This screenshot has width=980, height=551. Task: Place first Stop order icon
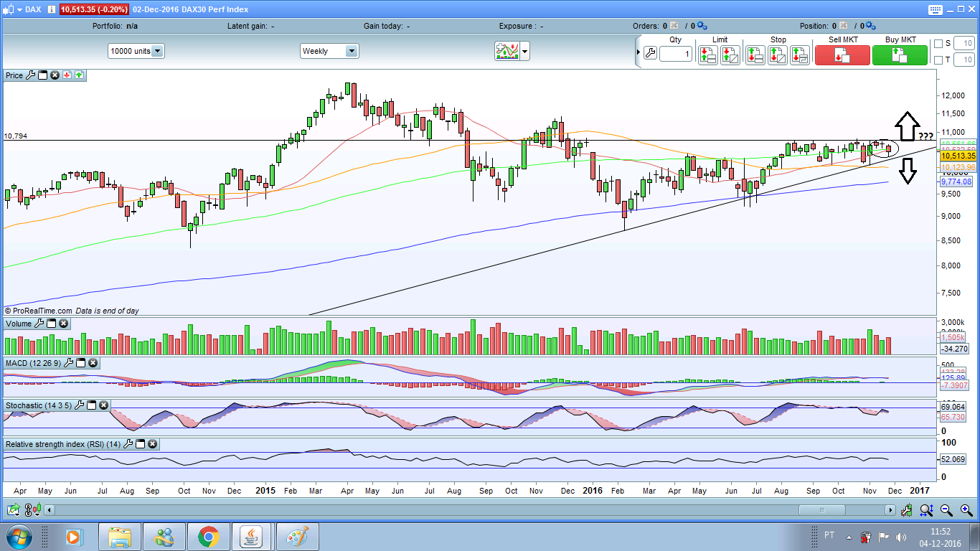(x=755, y=55)
